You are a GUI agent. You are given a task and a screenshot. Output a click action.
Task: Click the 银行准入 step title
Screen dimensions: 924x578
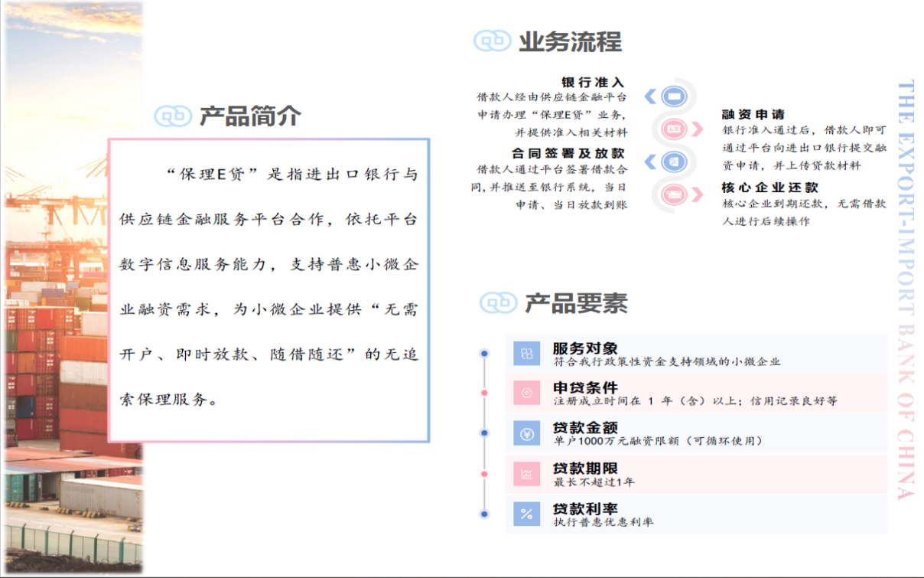[593, 82]
